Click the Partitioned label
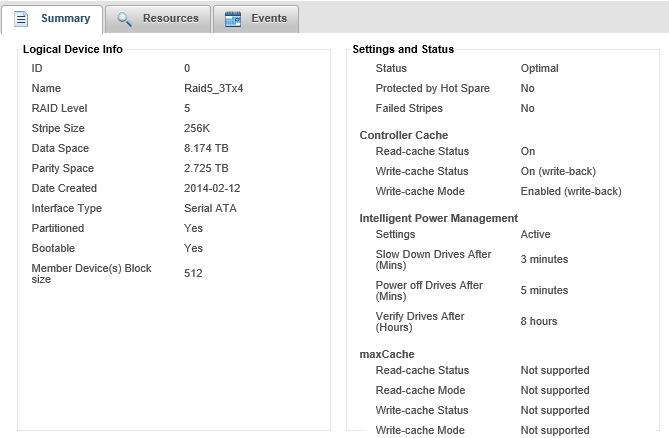The image size is (669, 438). (58, 228)
